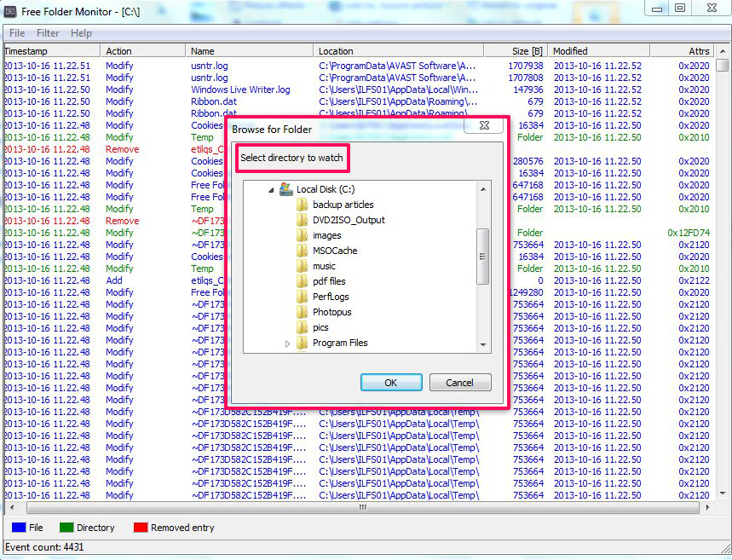Select the backup articles folder icon
This screenshot has height=560, width=732.
pyautogui.click(x=302, y=205)
